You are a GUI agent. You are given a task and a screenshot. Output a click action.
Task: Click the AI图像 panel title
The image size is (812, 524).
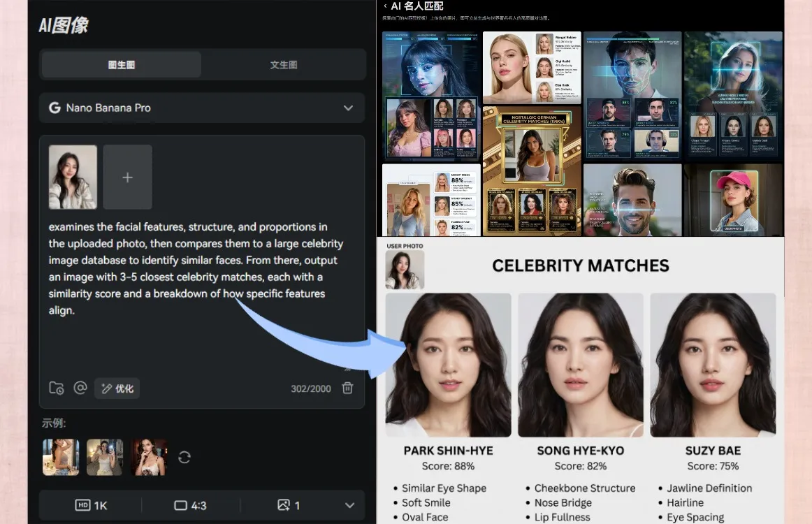click(x=64, y=25)
